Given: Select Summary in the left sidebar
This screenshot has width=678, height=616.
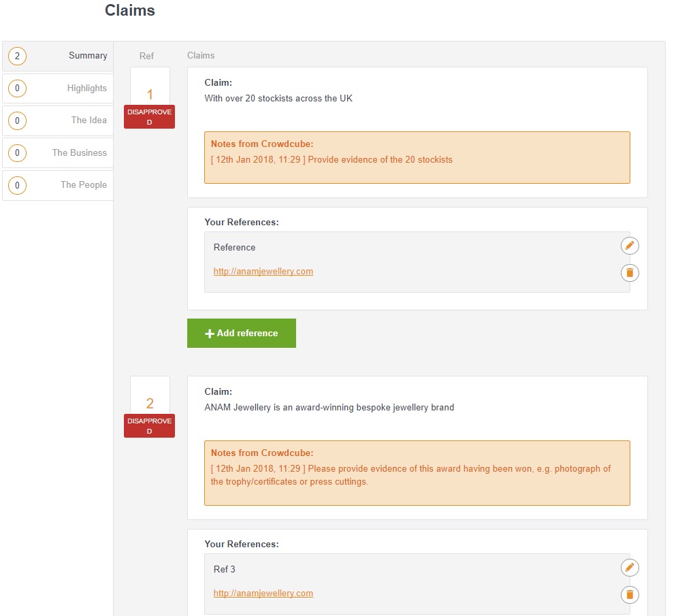Looking at the screenshot, I should click(88, 56).
